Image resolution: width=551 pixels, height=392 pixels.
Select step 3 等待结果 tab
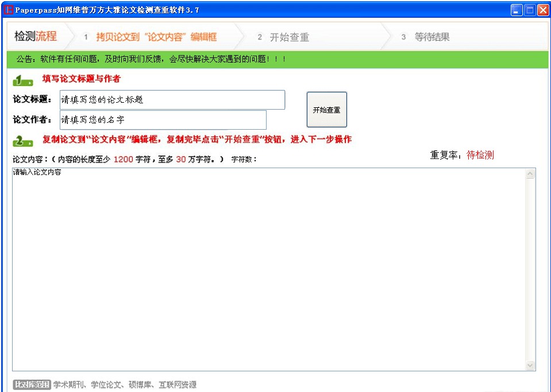point(426,37)
